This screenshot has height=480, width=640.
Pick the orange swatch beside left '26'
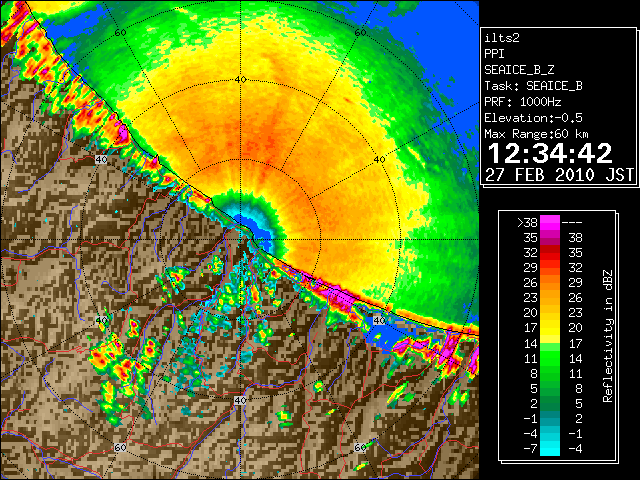pos(550,283)
